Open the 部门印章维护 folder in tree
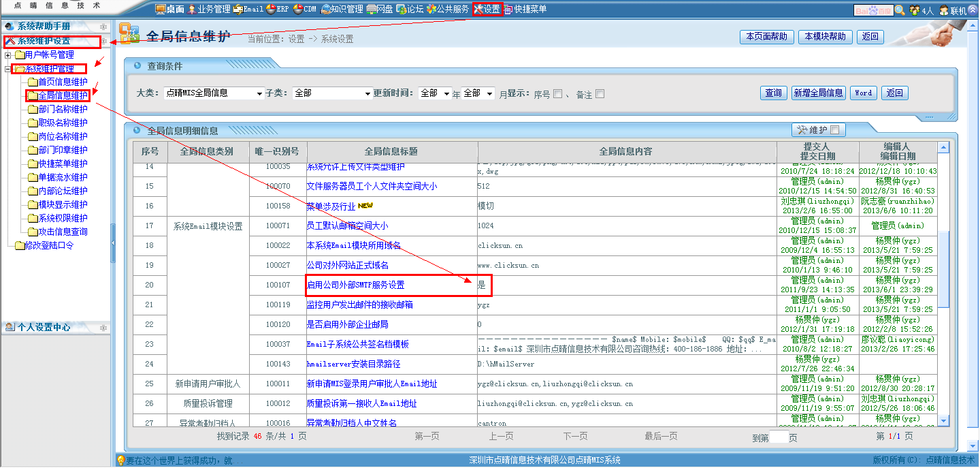This screenshot has width=980, height=468. (x=33, y=150)
